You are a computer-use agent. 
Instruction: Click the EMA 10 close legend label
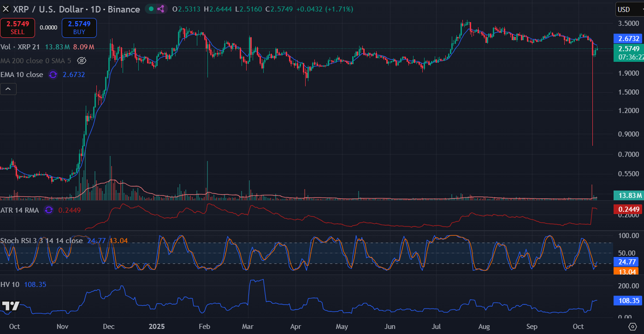(22, 75)
